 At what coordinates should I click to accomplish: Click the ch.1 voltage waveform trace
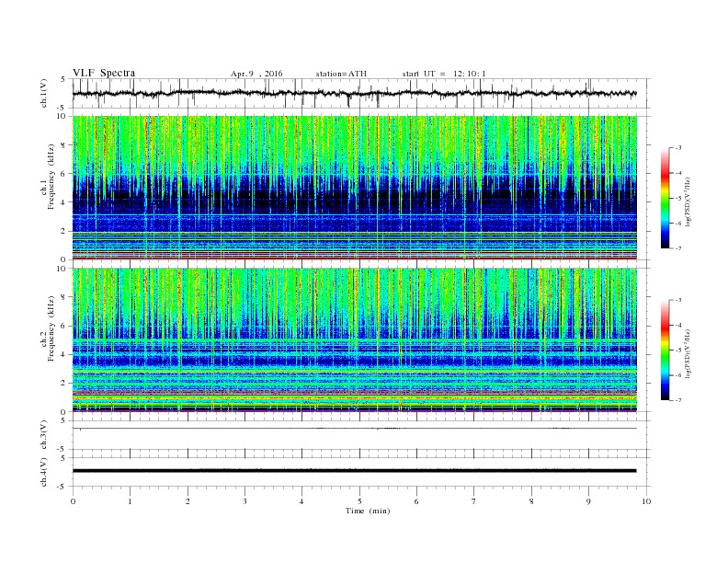click(x=354, y=93)
